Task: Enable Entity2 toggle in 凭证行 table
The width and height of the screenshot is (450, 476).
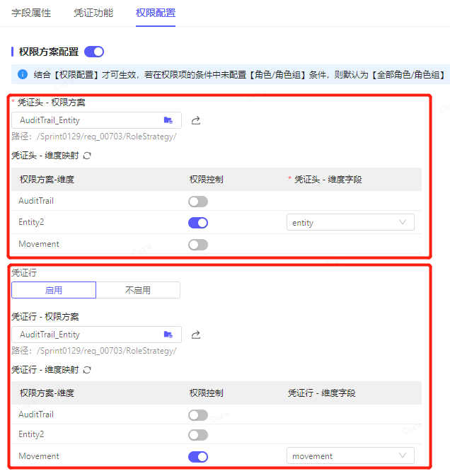Action: tap(198, 435)
